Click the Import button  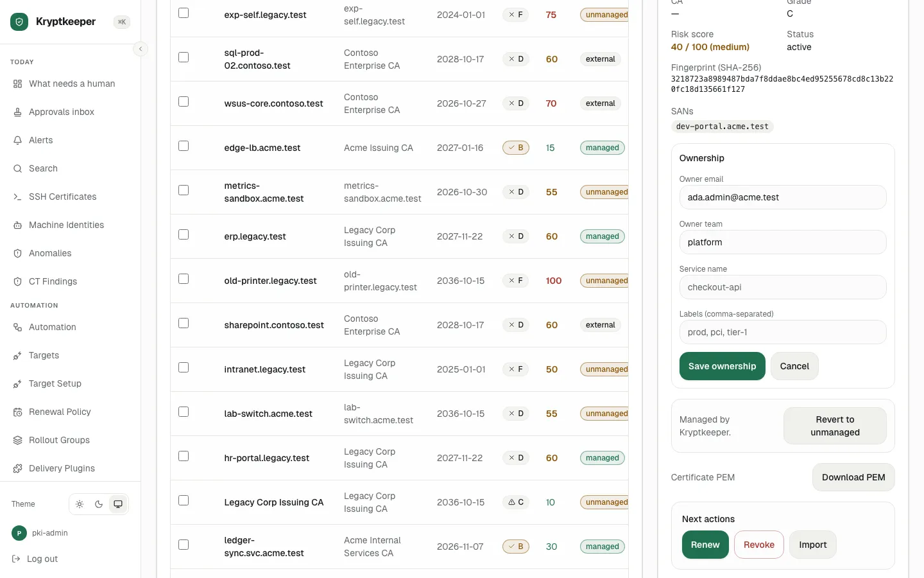813,545
